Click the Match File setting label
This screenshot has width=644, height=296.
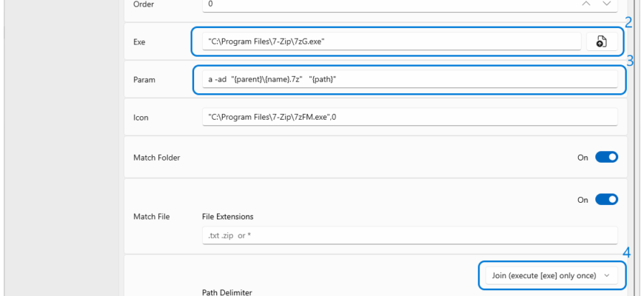(152, 217)
